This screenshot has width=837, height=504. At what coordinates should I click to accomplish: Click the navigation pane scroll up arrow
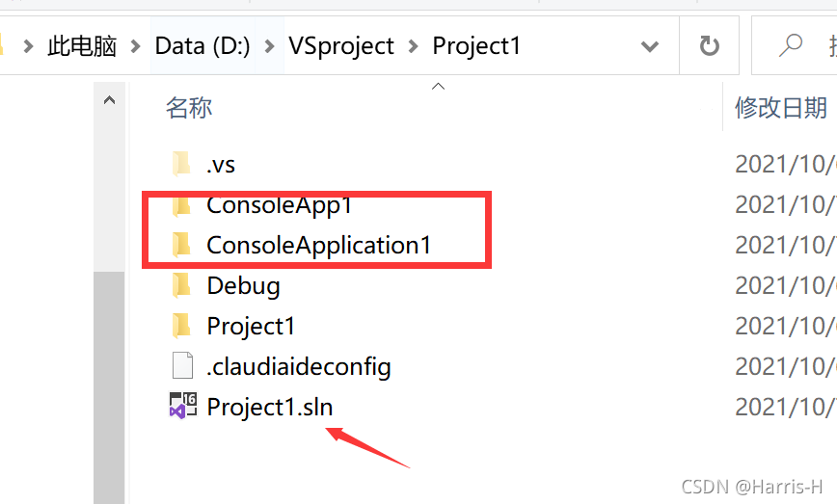[109, 99]
